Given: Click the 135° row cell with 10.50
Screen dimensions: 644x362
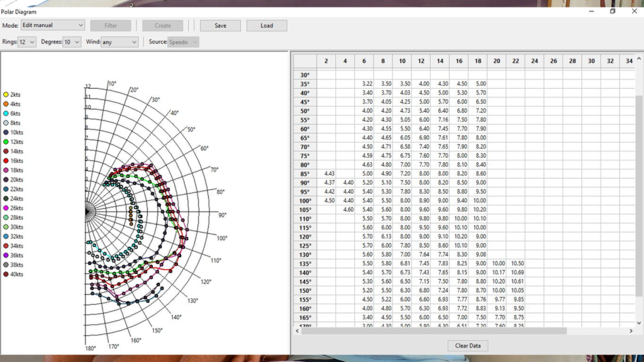Looking at the screenshot, I should (516, 264).
